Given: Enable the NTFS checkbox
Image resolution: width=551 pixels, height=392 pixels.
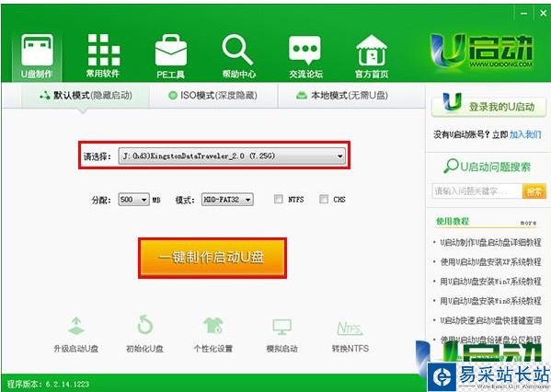Looking at the screenshot, I should (279, 199).
